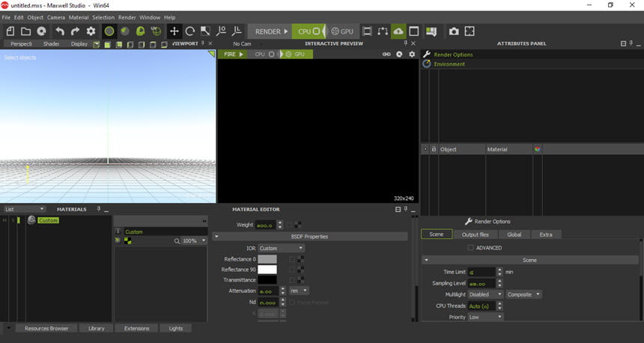Select the object selection mode circle icon

[x=109, y=31]
